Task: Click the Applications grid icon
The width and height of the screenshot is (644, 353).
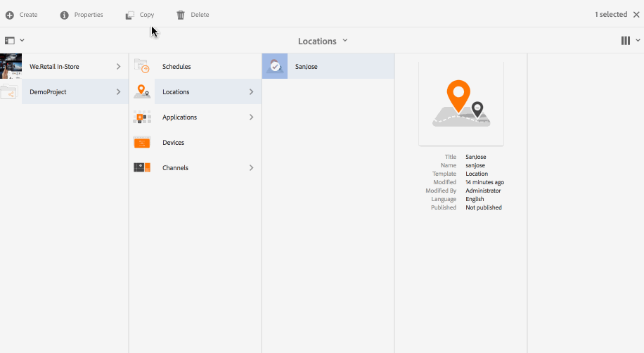Action: coord(142,117)
